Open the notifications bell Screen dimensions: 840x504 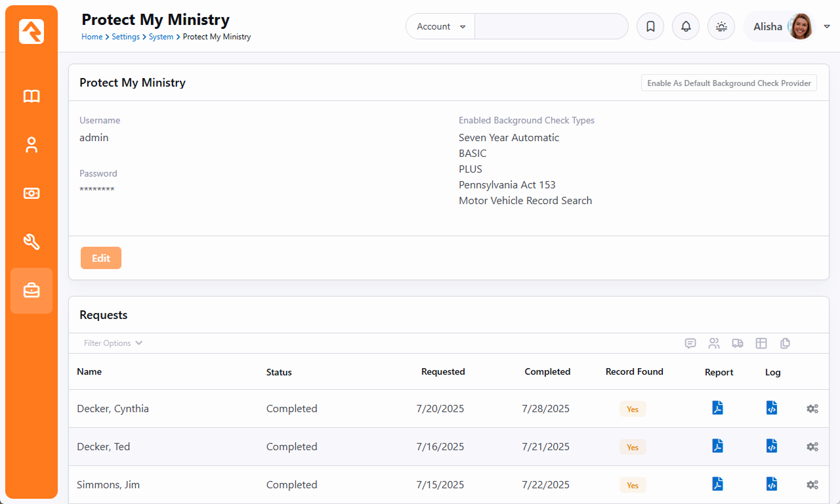[686, 27]
